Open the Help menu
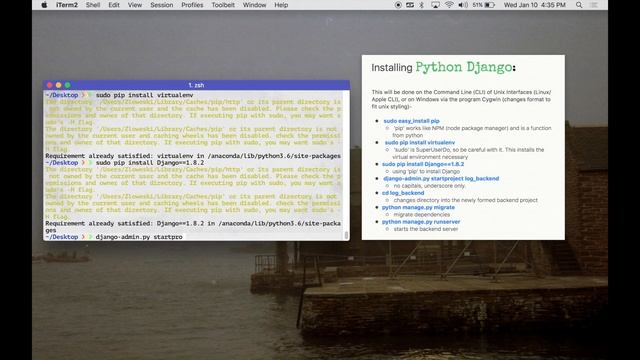The width and height of the screenshot is (640, 360). click(x=281, y=5)
